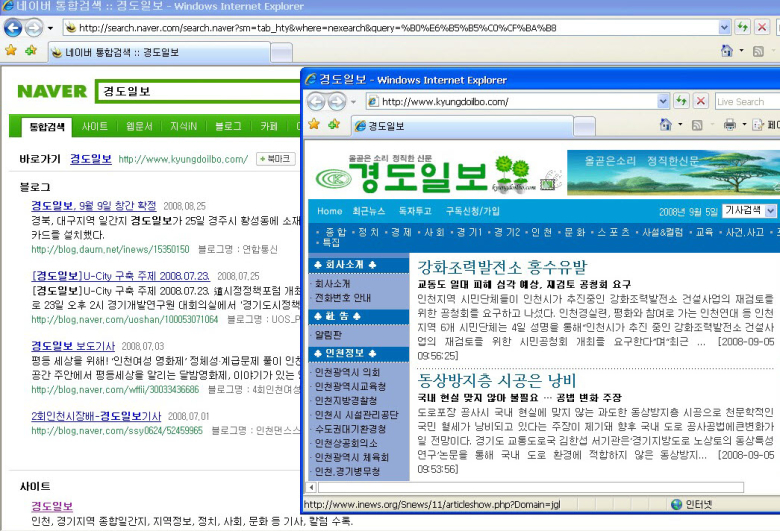Click address bar in 경도일보 window
The height and width of the screenshot is (531, 780).
coord(511,102)
